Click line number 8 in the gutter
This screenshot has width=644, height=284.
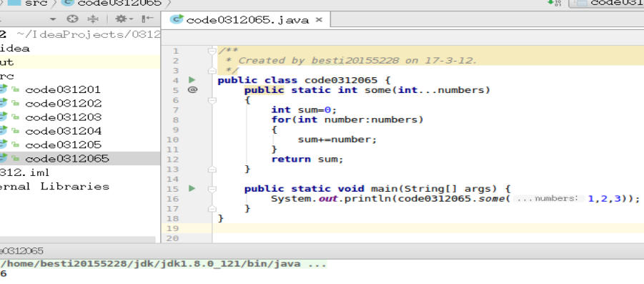point(176,120)
